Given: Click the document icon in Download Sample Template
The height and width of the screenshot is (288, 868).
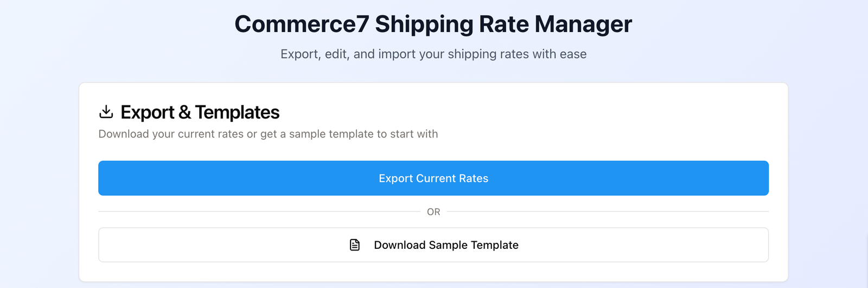Looking at the screenshot, I should 355,245.
